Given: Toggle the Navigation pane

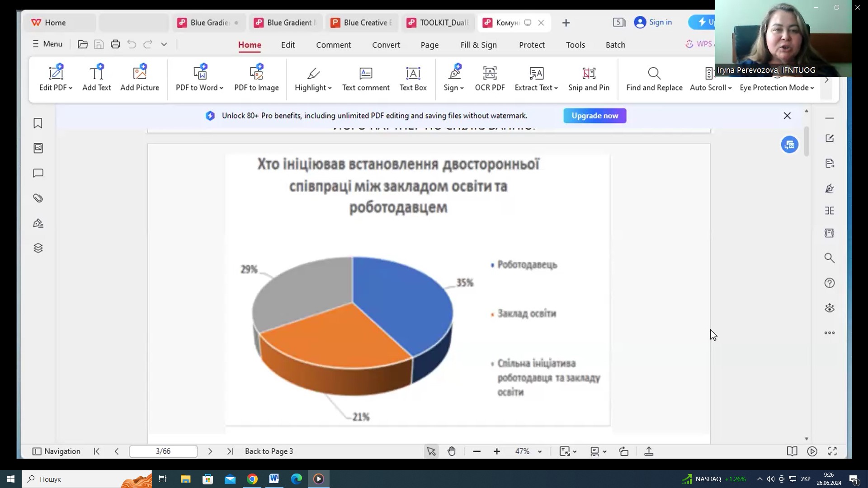Looking at the screenshot, I should coord(57,451).
